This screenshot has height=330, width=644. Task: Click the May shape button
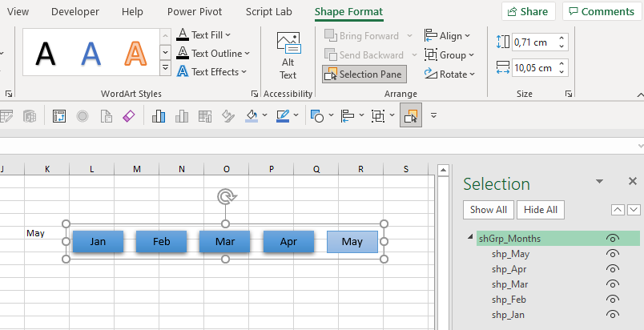point(352,242)
